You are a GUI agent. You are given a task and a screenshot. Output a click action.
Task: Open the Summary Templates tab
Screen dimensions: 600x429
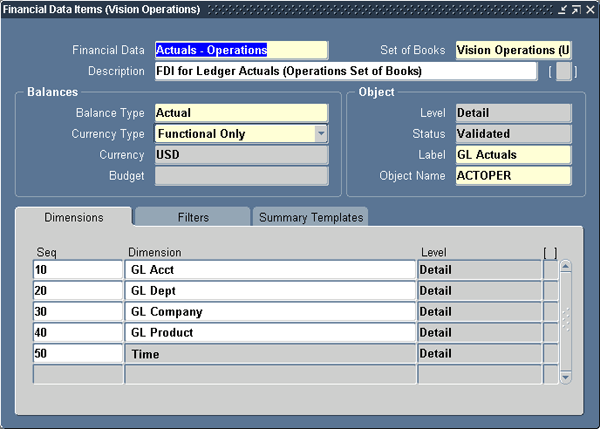click(x=311, y=217)
